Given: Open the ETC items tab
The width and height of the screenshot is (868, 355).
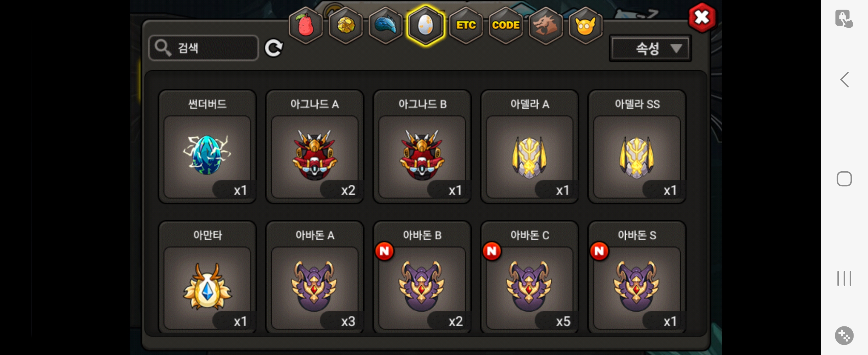Looking at the screenshot, I should (466, 26).
